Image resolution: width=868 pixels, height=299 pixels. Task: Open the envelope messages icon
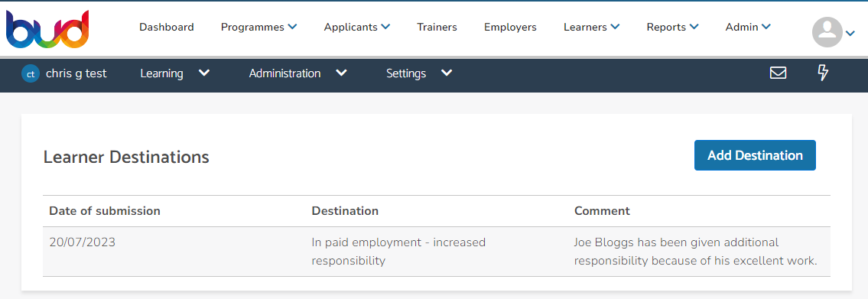coord(779,73)
